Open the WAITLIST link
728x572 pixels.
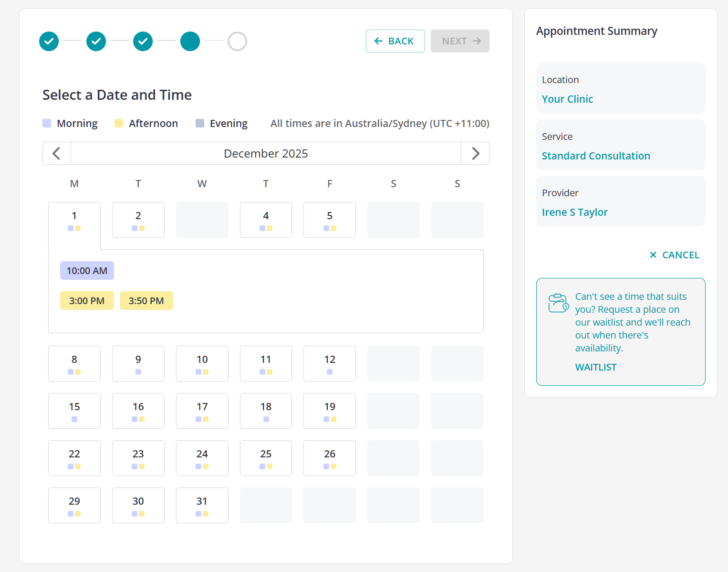(x=595, y=367)
